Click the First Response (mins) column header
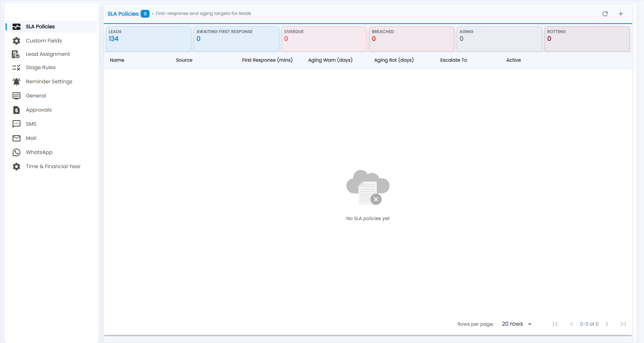 click(267, 60)
